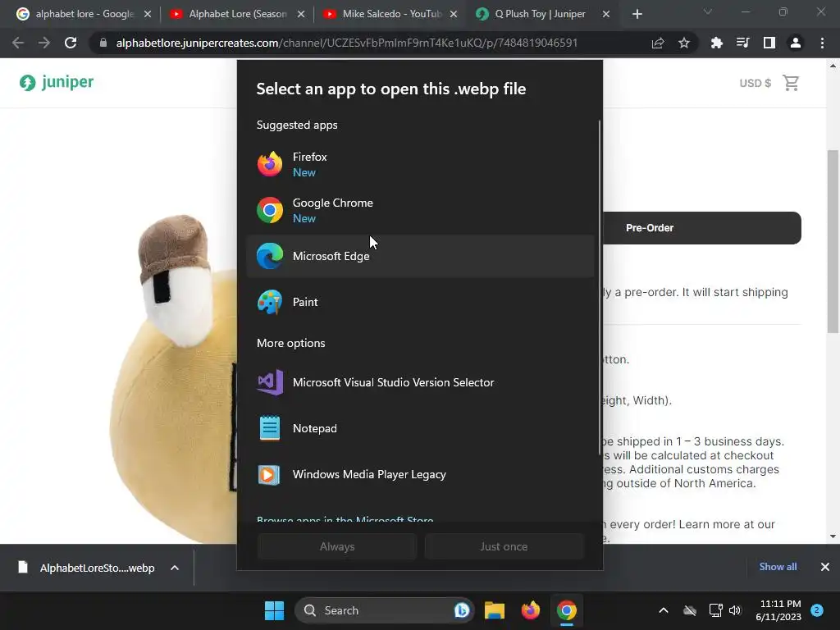Open media controls icon in toolbar
This screenshot has width=840, height=630.
(742, 43)
